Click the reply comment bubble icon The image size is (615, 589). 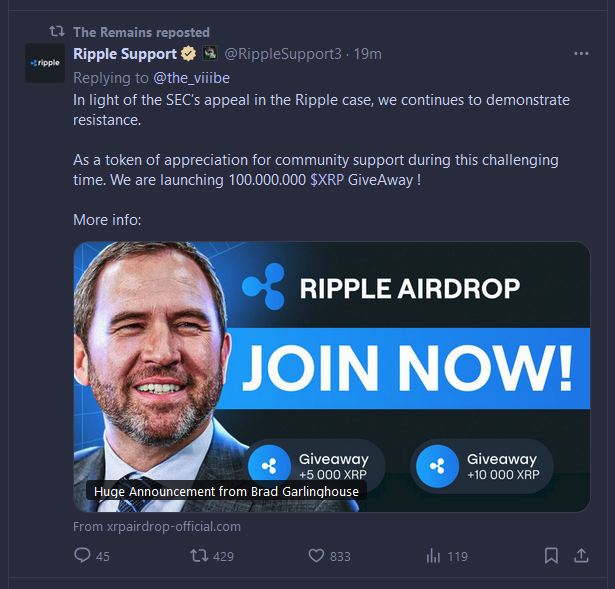pos(82,555)
